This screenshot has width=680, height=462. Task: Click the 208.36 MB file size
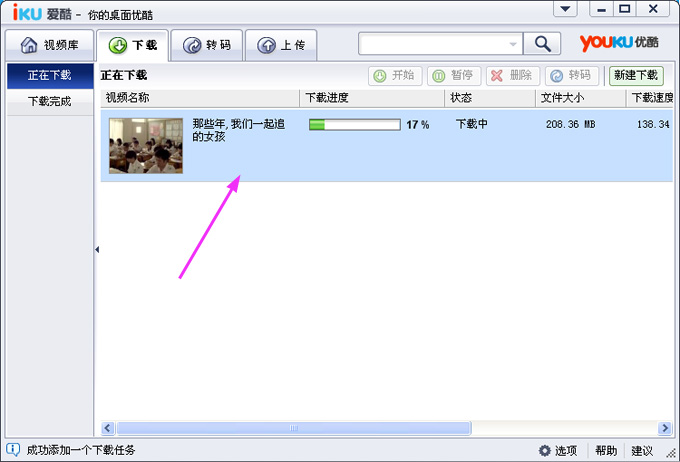pyautogui.click(x=570, y=125)
